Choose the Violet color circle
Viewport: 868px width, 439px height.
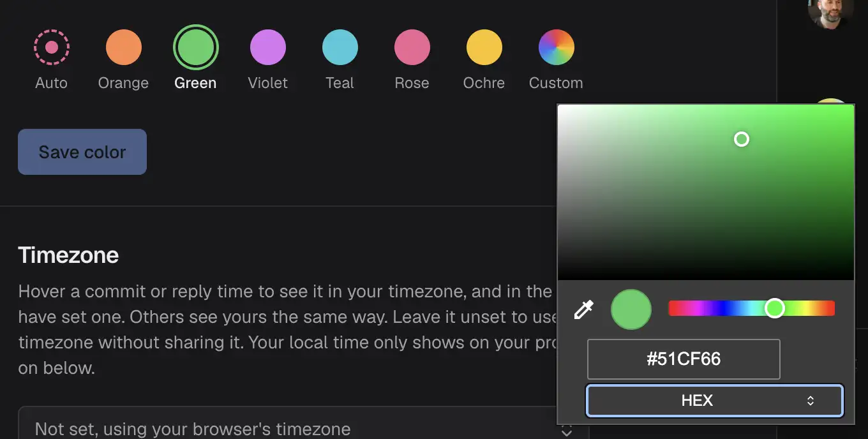pyautogui.click(x=268, y=47)
